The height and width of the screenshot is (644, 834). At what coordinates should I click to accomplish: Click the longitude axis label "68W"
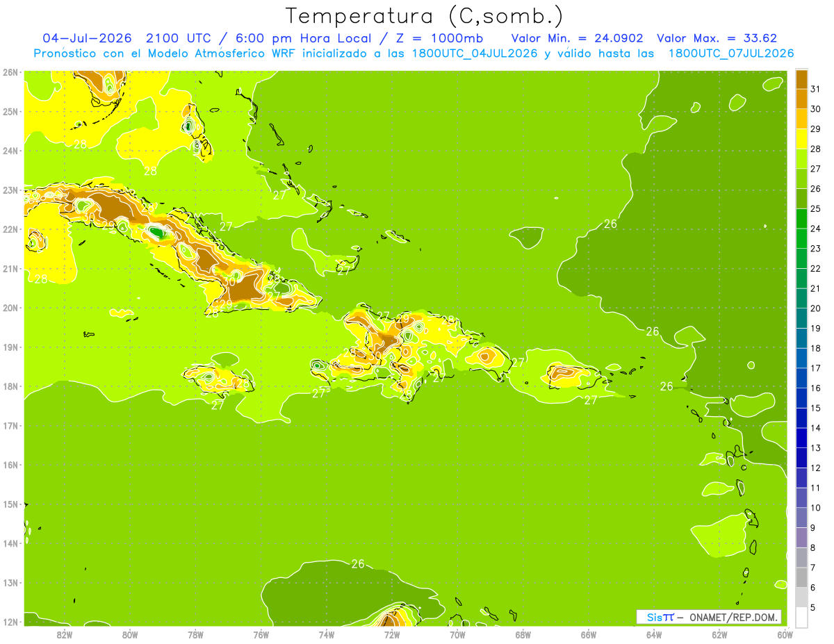point(523,634)
